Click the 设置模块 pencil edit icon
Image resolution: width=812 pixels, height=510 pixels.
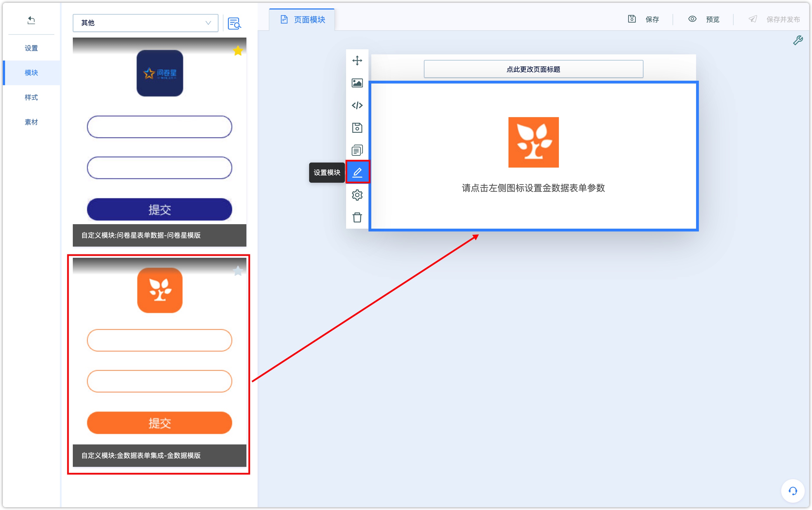pyautogui.click(x=358, y=172)
